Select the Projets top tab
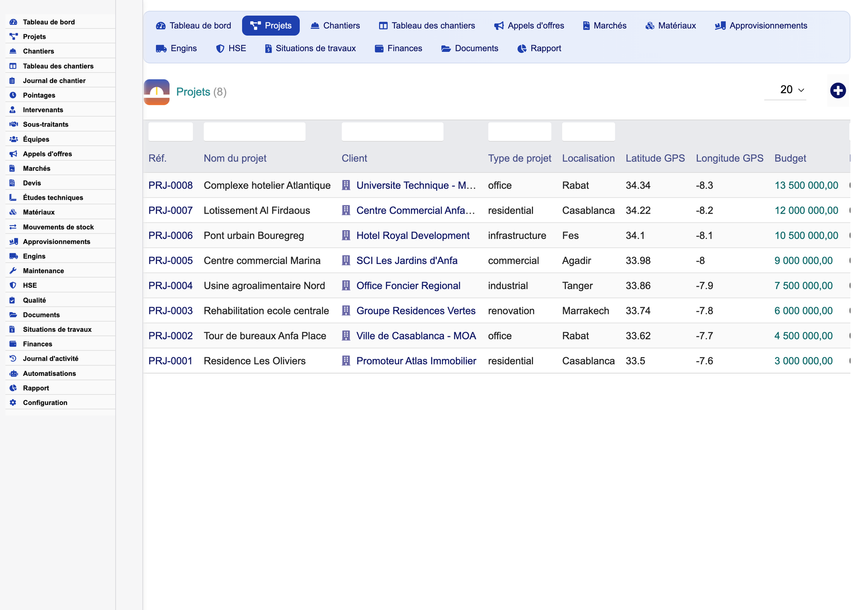868x610 pixels. point(271,25)
